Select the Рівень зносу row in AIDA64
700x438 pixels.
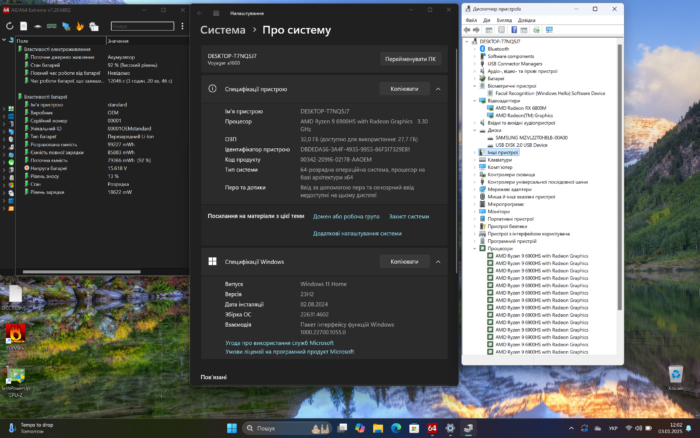pyautogui.click(x=105, y=176)
